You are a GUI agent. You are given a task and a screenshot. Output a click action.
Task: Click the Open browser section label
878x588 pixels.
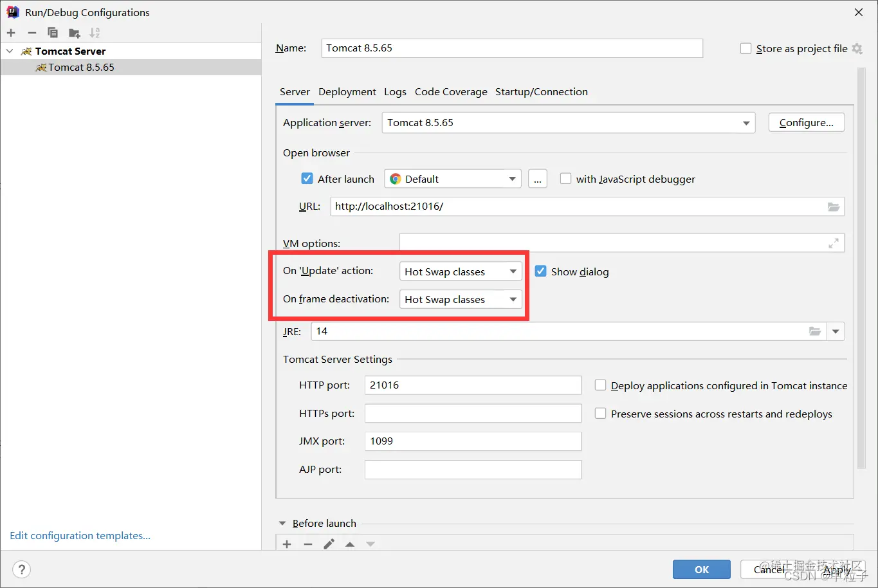[x=316, y=152]
